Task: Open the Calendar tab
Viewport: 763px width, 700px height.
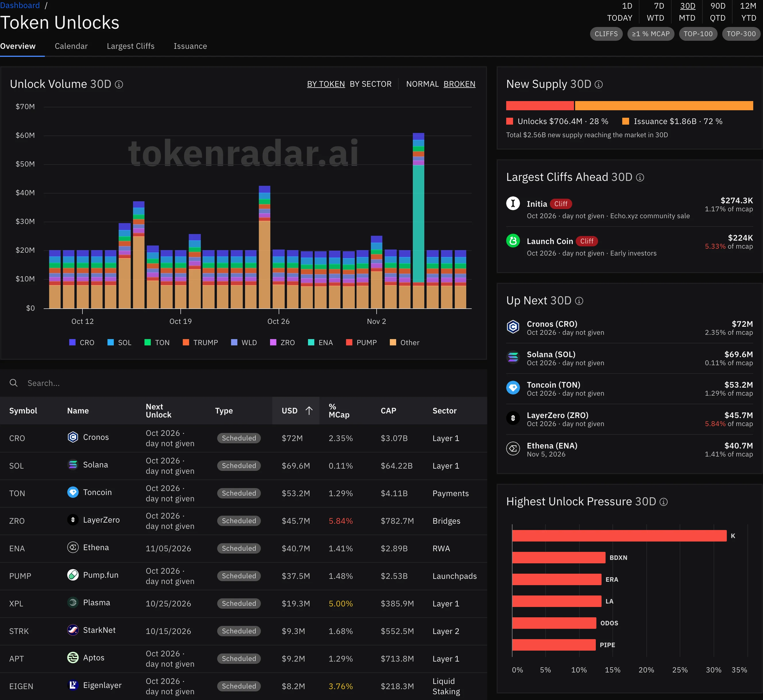Action: coord(71,46)
